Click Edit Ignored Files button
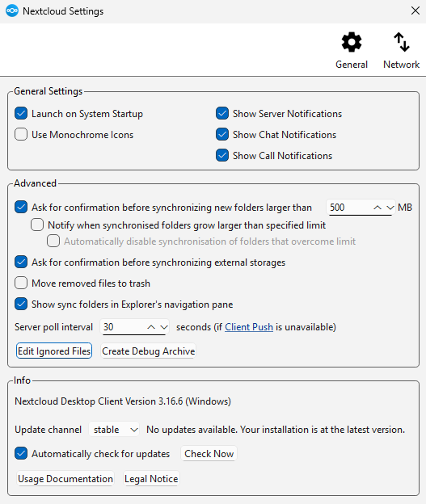Image resolution: width=426 pixels, height=504 pixels. point(54,351)
